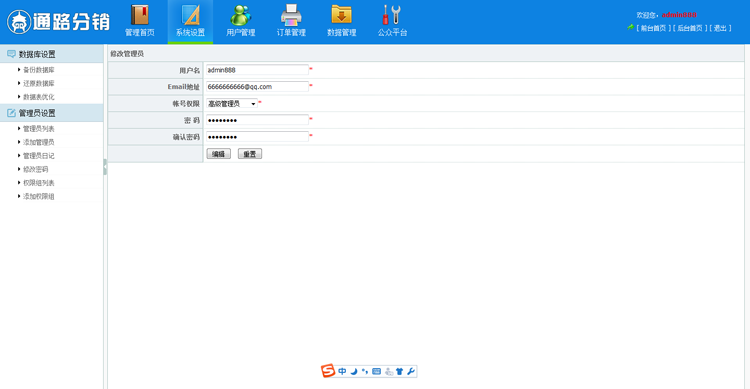Click the 编辑 submit button
Screen dimensions: 750x389
click(x=219, y=154)
